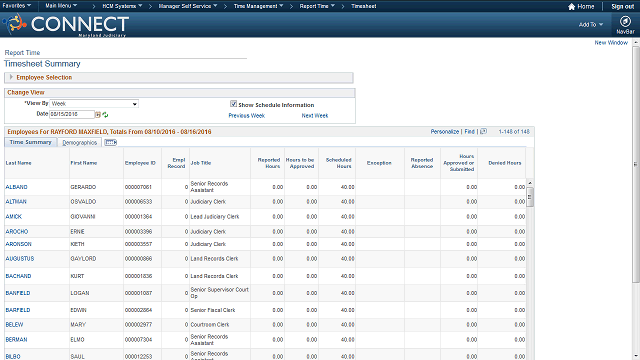The width and height of the screenshot is (640, 360).
Task: Go to Next Week
Action: [315, 116]
